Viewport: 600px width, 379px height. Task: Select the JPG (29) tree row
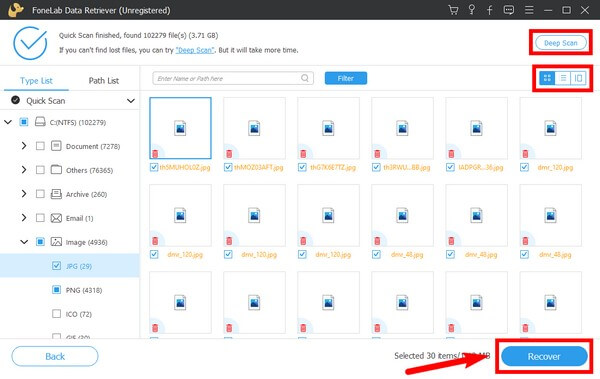(x=70, y=266)
